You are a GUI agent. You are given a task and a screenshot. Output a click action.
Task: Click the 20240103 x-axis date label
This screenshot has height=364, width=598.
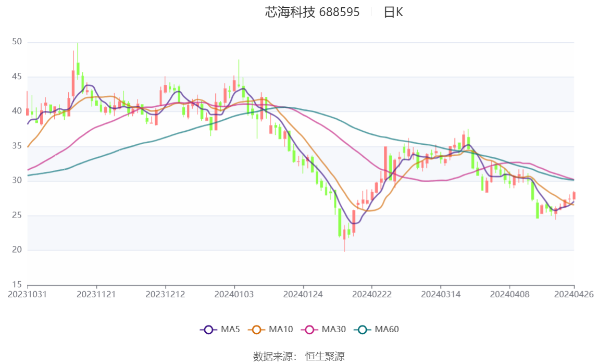(x=234, y=295)
